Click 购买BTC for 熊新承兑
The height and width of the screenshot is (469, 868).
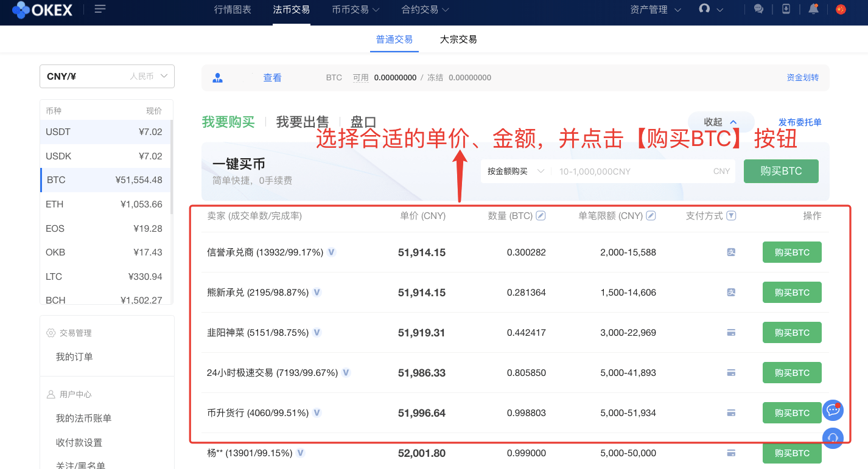792,292
